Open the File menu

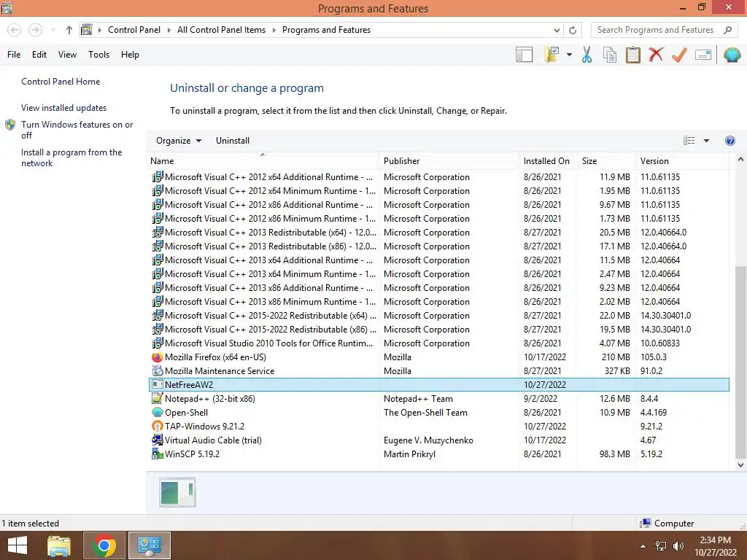tap(14, 55)
